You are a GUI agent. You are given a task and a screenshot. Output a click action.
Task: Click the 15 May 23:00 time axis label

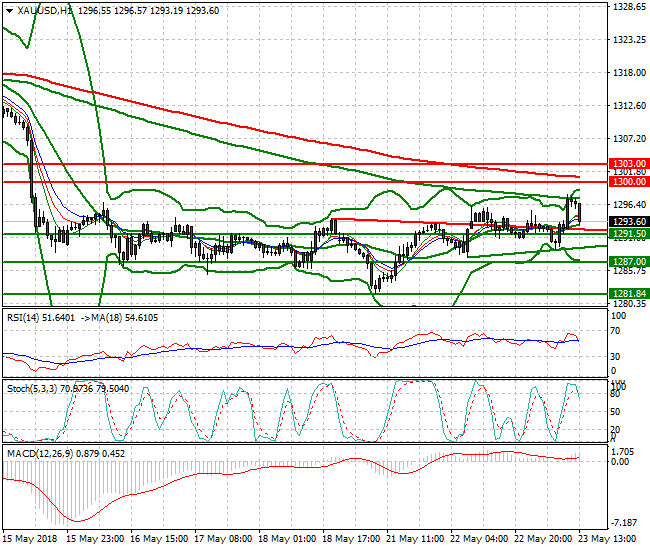pyautogui.click(x=95, y=539)
